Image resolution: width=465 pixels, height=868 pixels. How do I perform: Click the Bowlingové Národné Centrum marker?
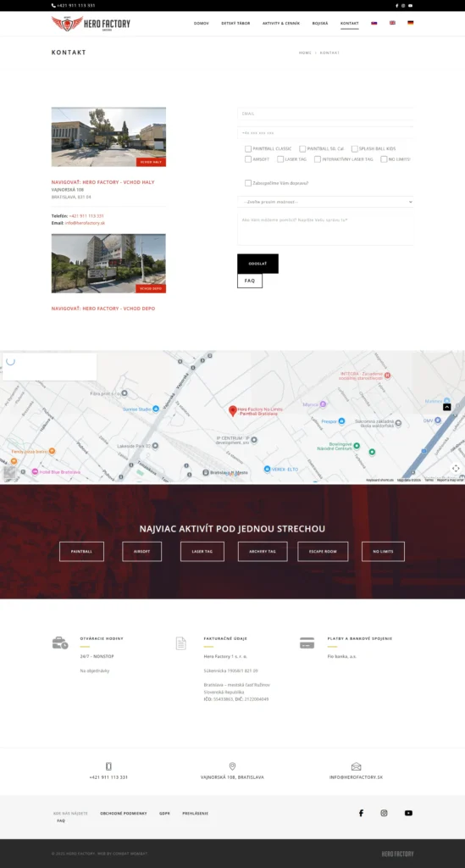(357, 446)
